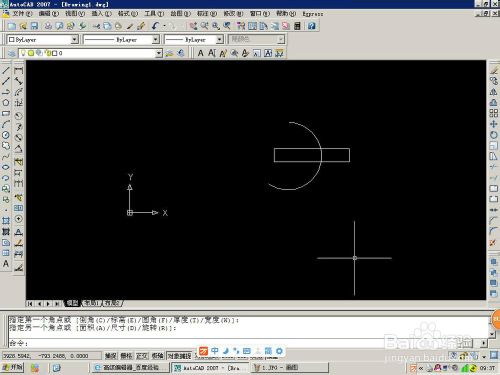Select the Line draw tool

tap(6, 70)
